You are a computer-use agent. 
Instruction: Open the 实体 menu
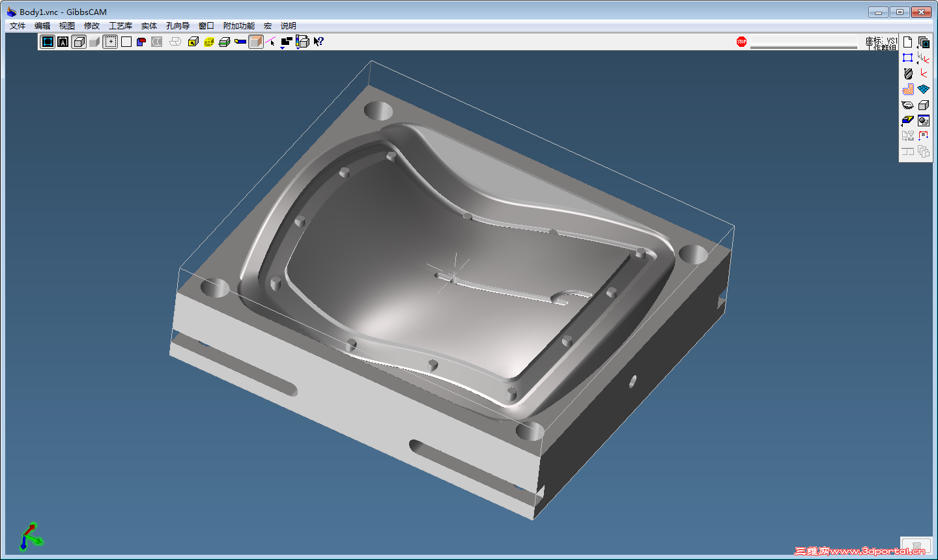(149, 26)
